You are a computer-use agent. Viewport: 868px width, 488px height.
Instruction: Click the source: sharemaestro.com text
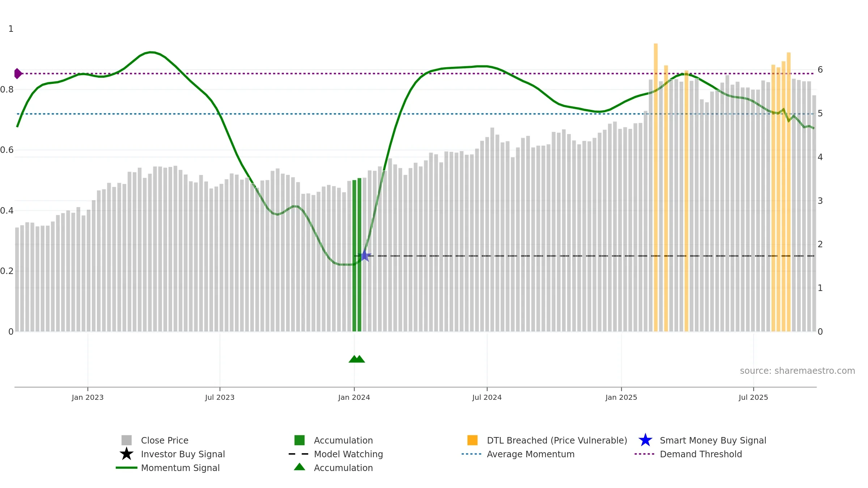797,371
